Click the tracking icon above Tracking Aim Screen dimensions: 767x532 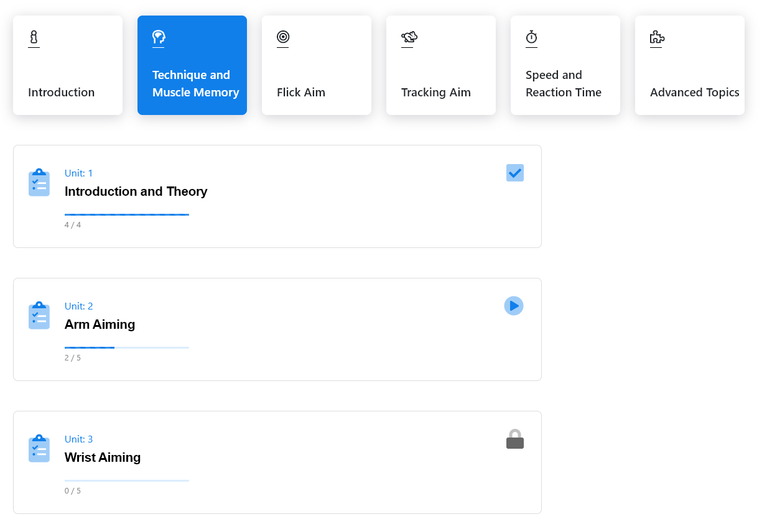(x=409, y=37)
